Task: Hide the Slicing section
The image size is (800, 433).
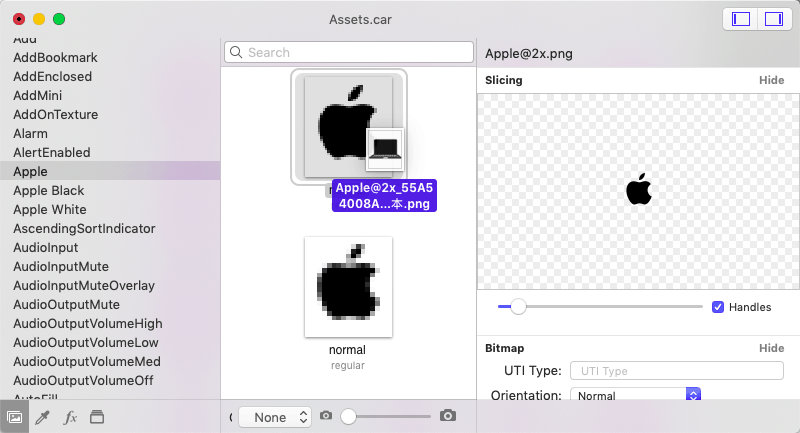Action: point(771,80)
